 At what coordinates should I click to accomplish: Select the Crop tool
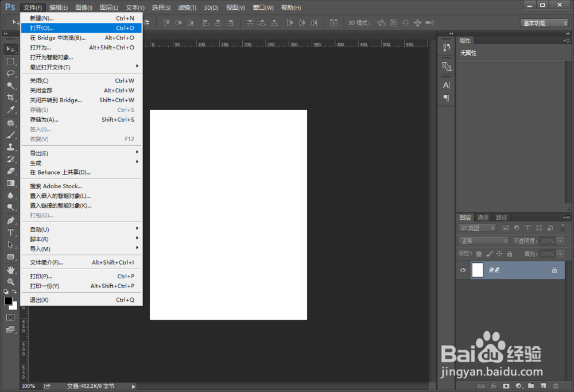coord(10,98)
